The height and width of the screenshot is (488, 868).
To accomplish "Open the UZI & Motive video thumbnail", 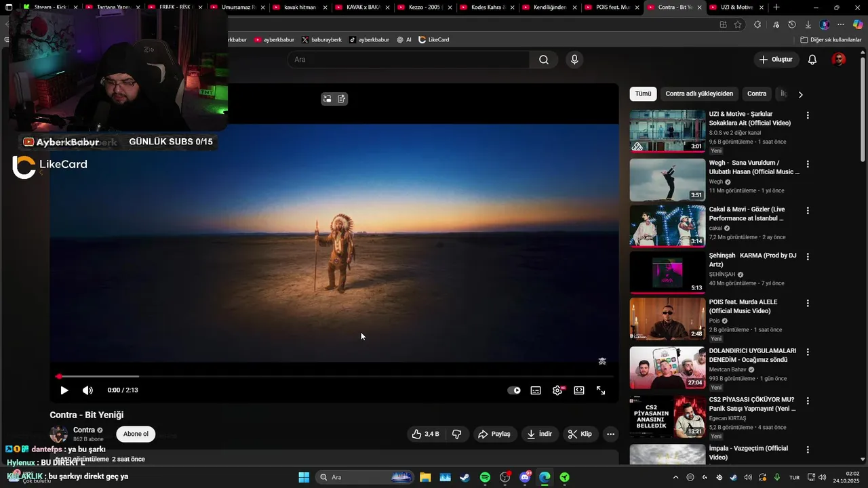I will click(668, 131).
